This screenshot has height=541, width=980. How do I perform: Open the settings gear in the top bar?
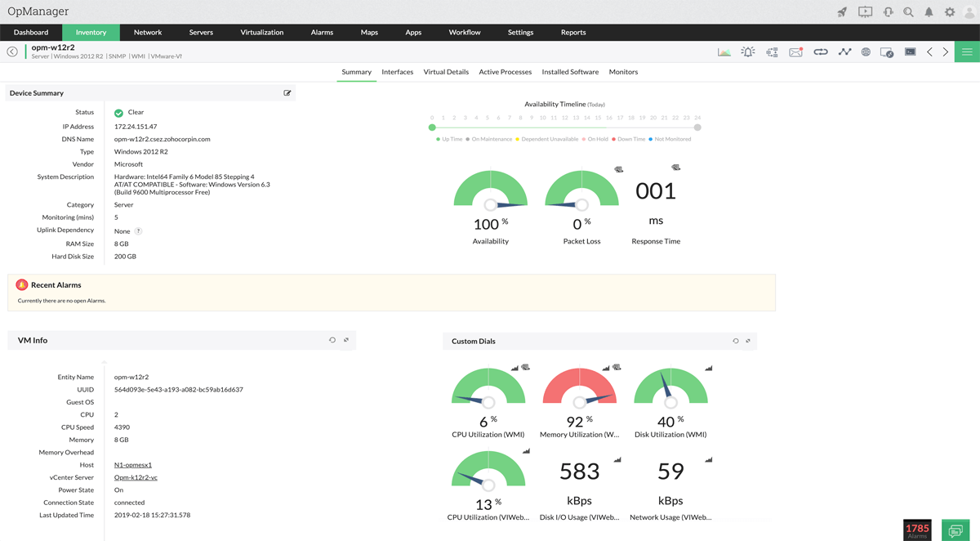[x=949, y=11]
